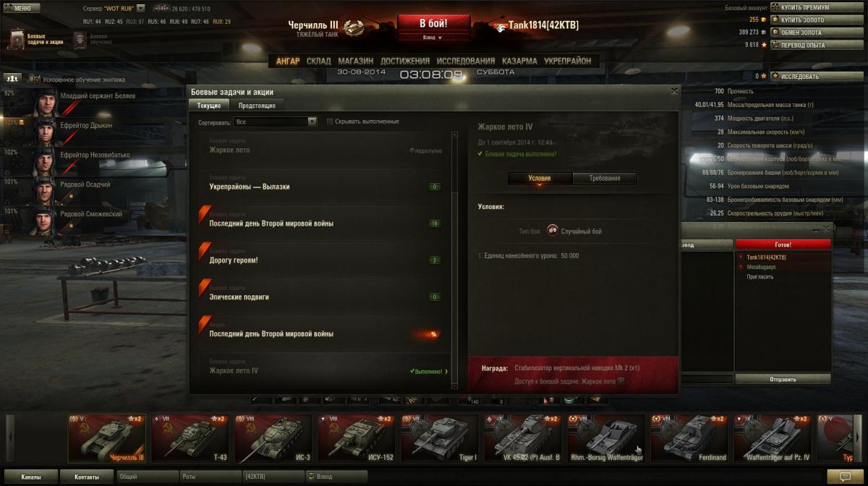868x486 pixels.
Task: Open the МАГАЗИН menu item
Action: 356,61
